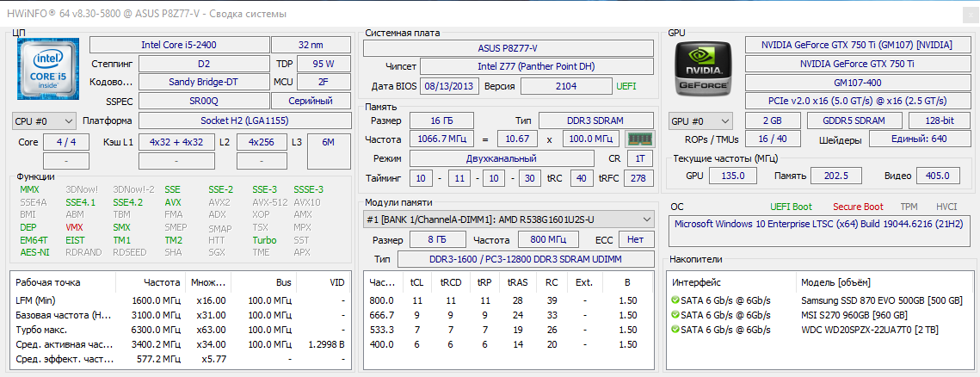The image size is (980, 377).
Task: Click the Intel Z77 chipset field
Action: coord(537,66)
